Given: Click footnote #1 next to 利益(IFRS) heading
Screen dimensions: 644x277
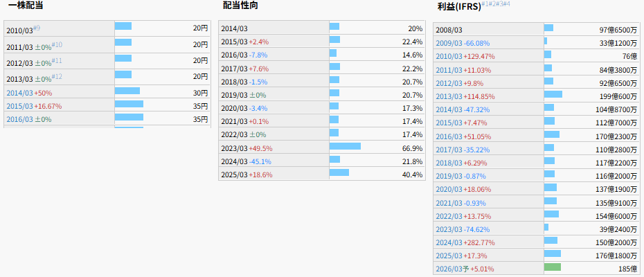Looking at the screenshot, I should click(486, 4).
